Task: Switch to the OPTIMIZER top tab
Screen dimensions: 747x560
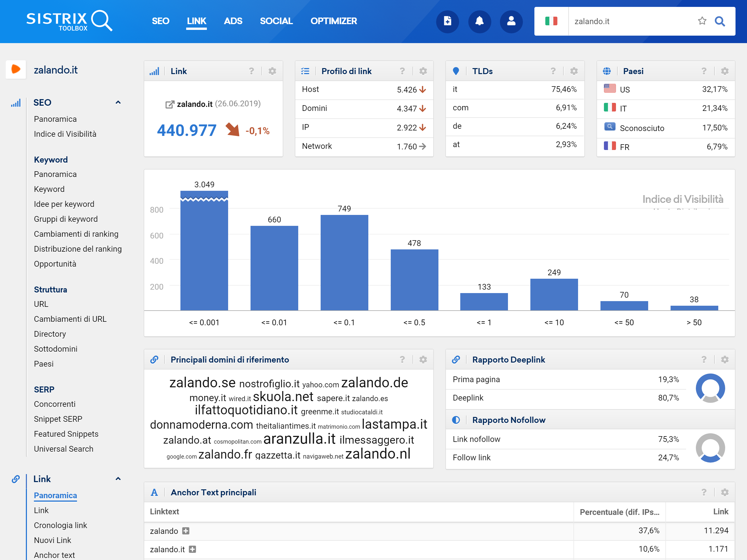Action: click(x=334, y=21)
